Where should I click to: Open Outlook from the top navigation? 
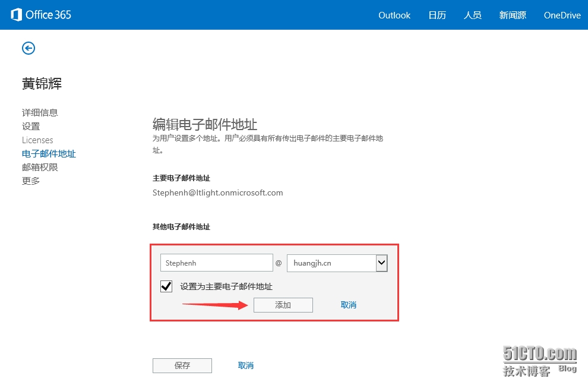pyautogui.click(x=394, y=15)
